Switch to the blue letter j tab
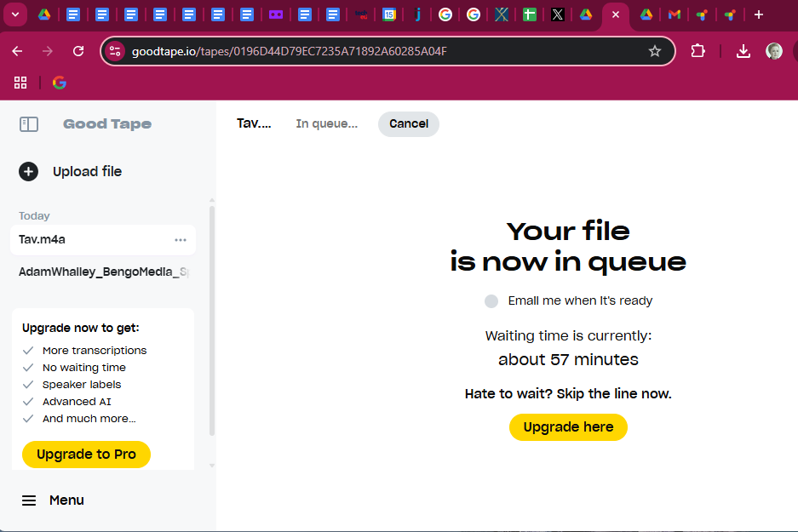This screenshot has height=532, width=798. (418, 14)
